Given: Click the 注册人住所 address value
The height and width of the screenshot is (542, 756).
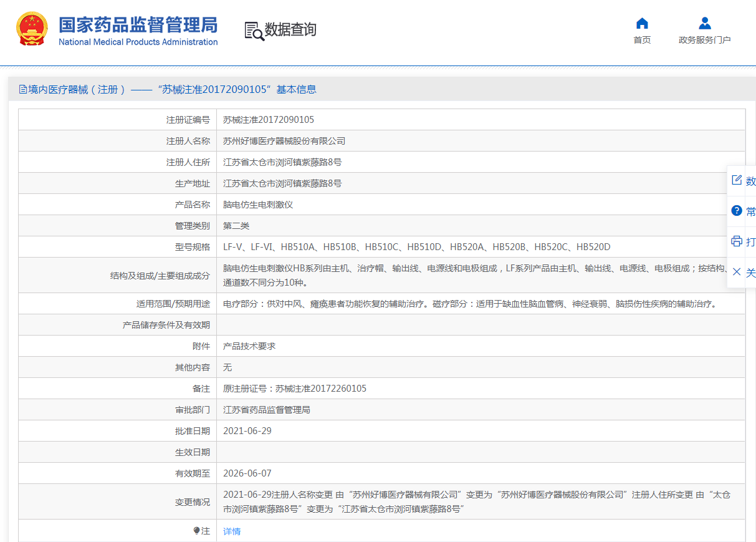Looking at the screenshot, I should tap(282, 162).
